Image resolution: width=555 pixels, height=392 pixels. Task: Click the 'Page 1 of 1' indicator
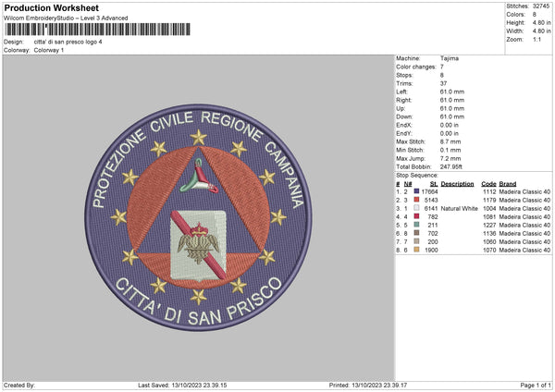[x=536, y=385]
